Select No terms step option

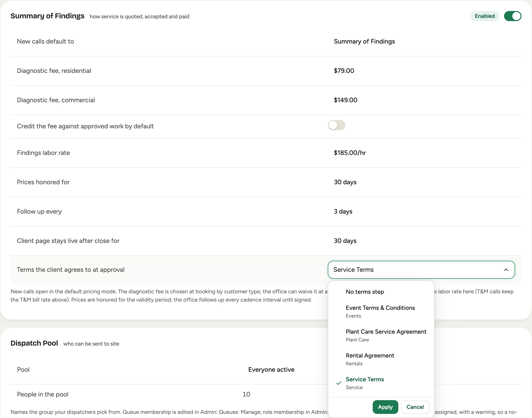click(x=381, y=292)
